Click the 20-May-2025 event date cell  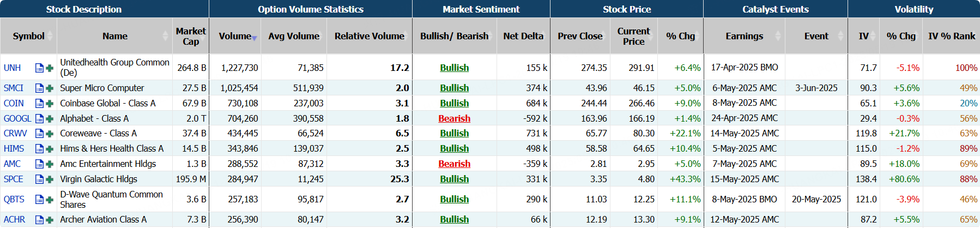[816, 200]
